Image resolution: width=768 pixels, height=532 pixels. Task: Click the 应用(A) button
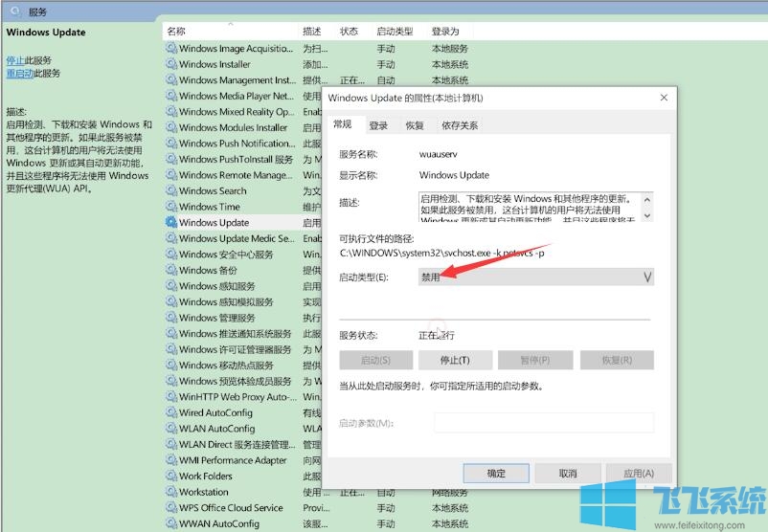pyautogui.click(x=639, y=474)
